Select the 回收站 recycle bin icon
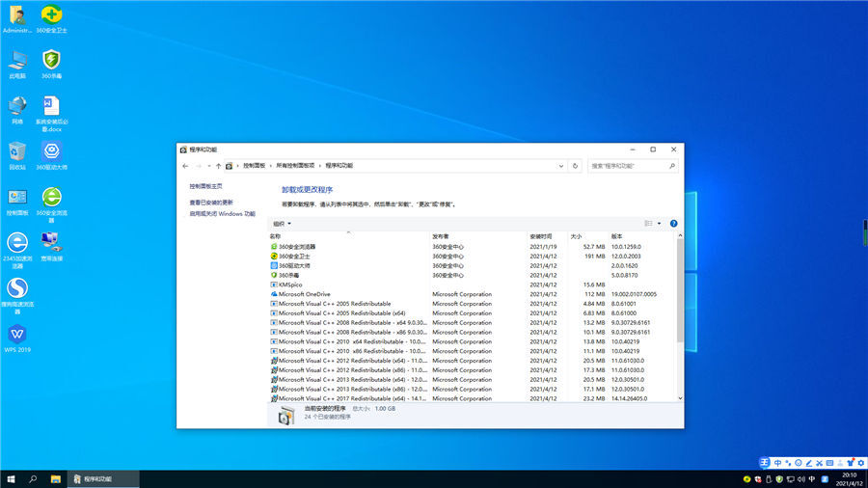 17,155
